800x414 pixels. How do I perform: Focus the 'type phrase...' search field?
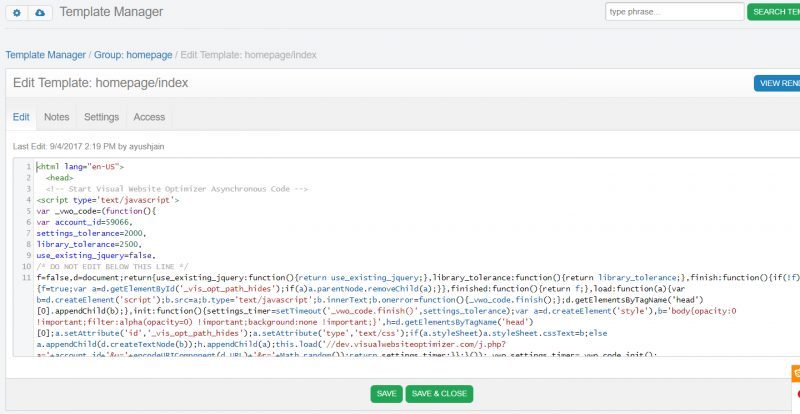[x=674, y=12]
